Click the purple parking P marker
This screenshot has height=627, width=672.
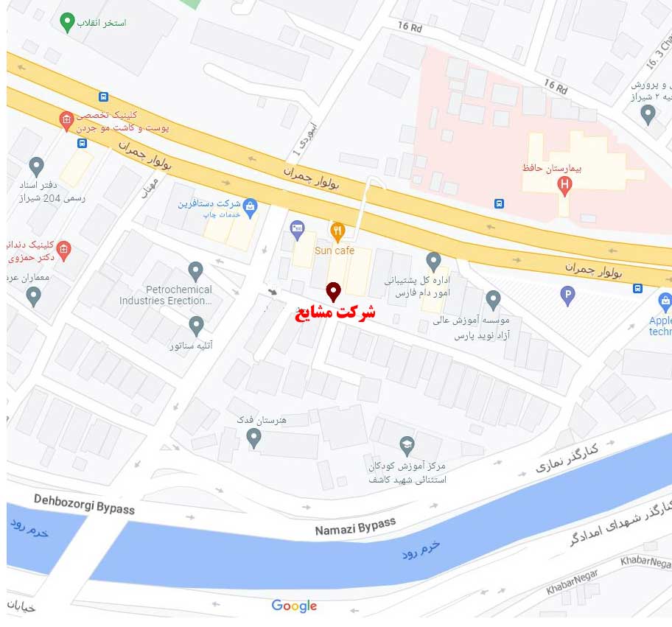[x=567, y=296]
